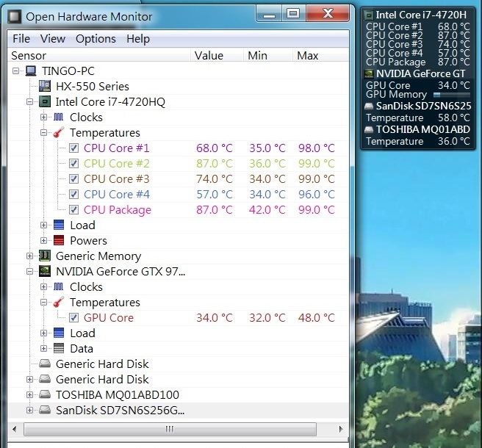Click the right scroll arrow
The width and height of the screenshot is (482, 448).
341,429
